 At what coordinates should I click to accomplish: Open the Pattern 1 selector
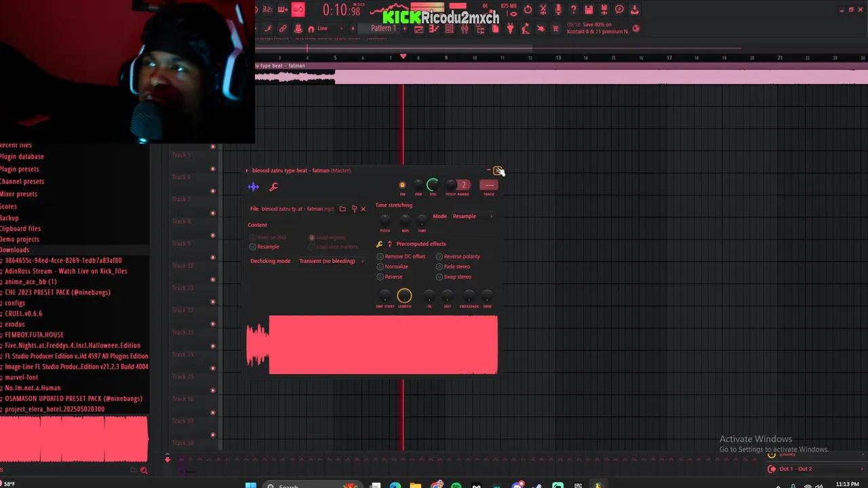[x=382, y=29]
